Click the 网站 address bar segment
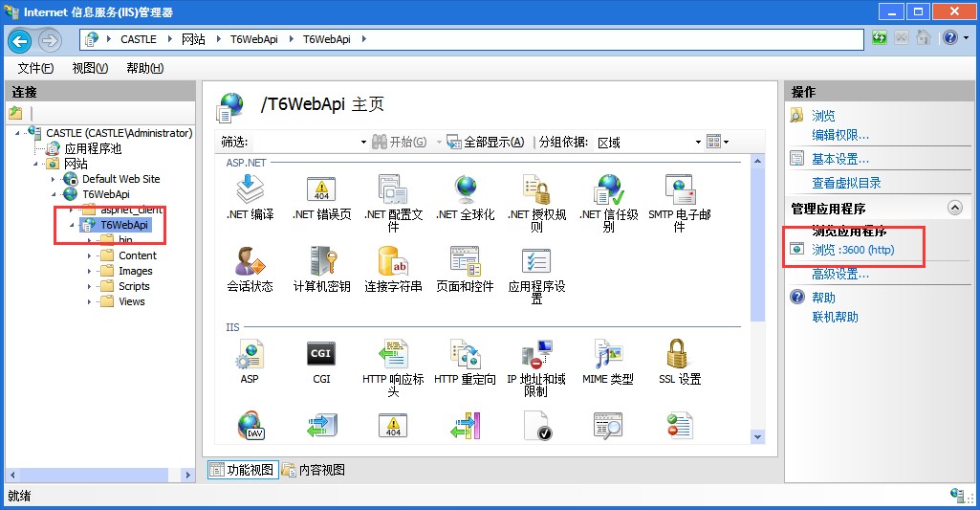The width and height of the screenshot is (980, 510). [193, 39]
